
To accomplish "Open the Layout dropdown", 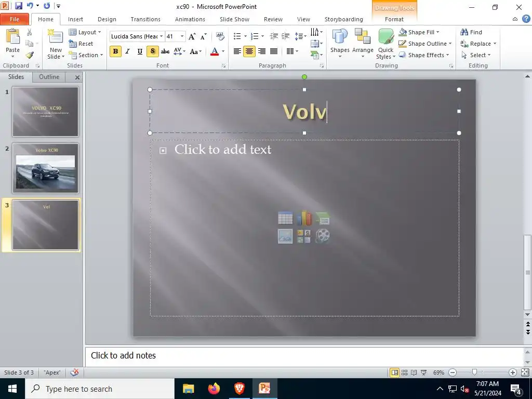I will (85, 32).
